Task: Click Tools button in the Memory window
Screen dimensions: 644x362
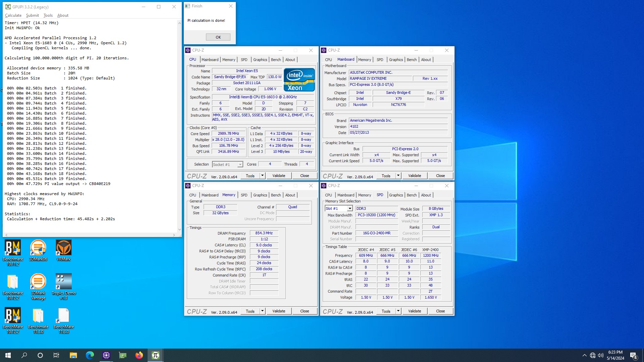Action: coord(250,311)
